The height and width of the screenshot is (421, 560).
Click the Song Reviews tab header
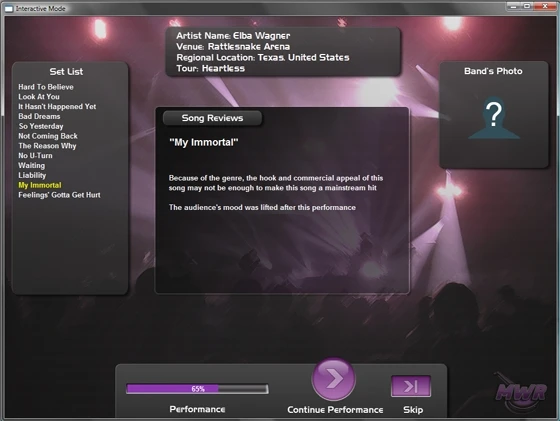click(212, 118)
